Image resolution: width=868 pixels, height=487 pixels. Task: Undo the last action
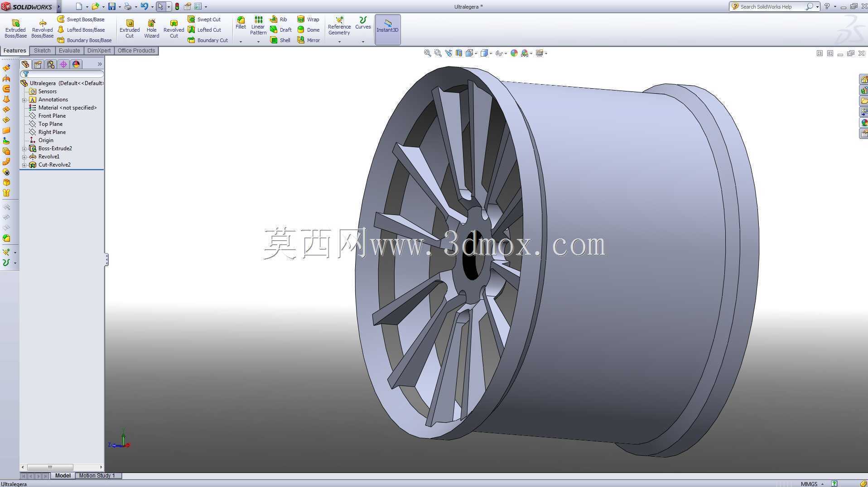coord(144,7)
